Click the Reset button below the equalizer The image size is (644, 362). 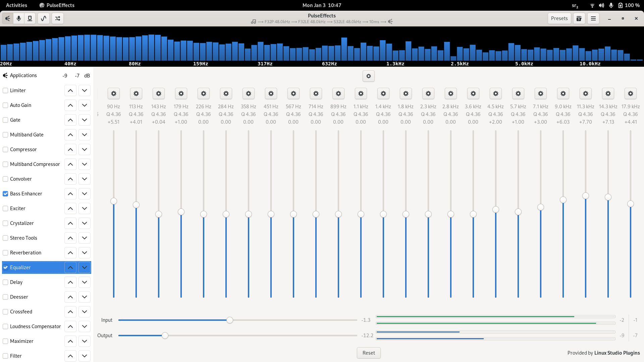pos(368,353)
